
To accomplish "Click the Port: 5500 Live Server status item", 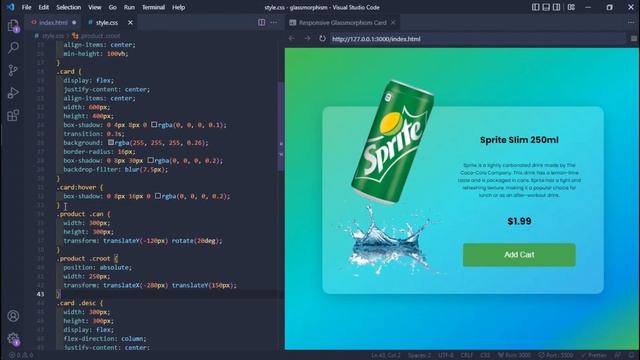I will tap(555, 355).
